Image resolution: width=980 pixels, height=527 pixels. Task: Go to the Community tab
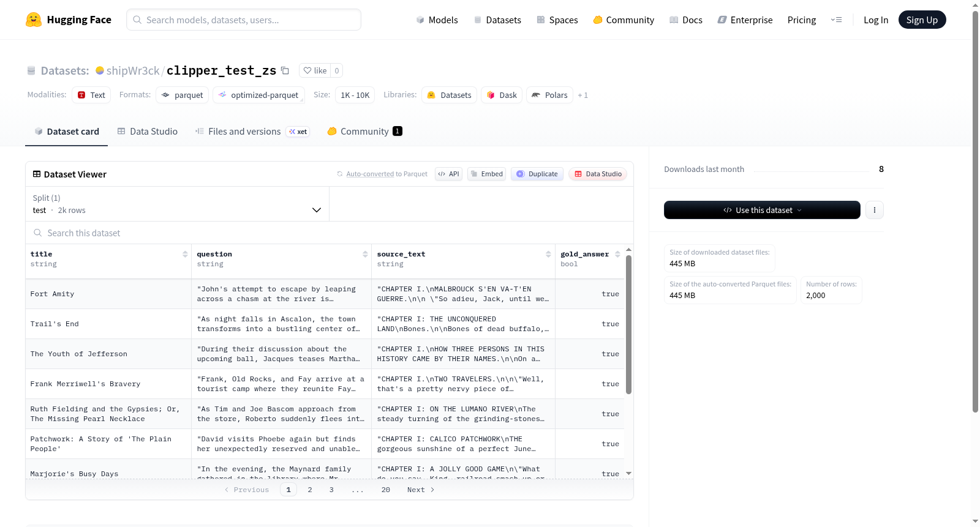(x=364, y=132)
